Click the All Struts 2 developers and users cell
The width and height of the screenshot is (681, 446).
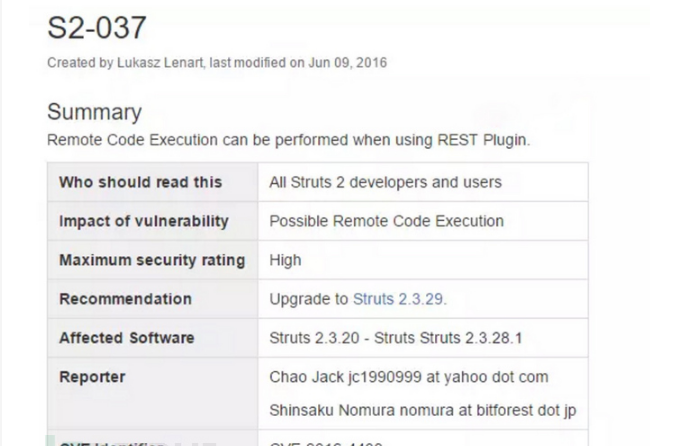click(423, 182)
